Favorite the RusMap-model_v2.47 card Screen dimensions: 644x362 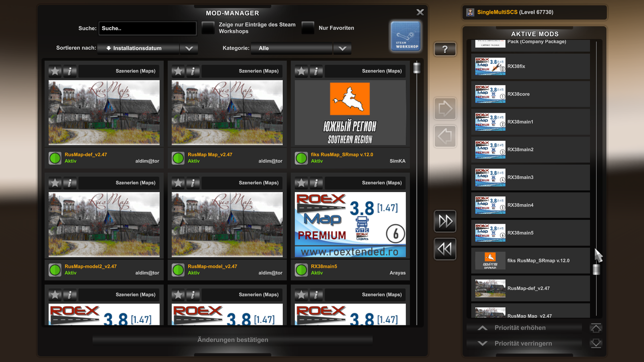pos(178,183)
